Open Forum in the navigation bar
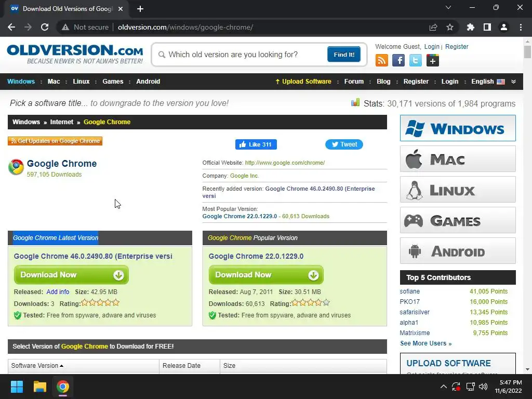Viewport: 532px width, 399px height. coord(354,82)
